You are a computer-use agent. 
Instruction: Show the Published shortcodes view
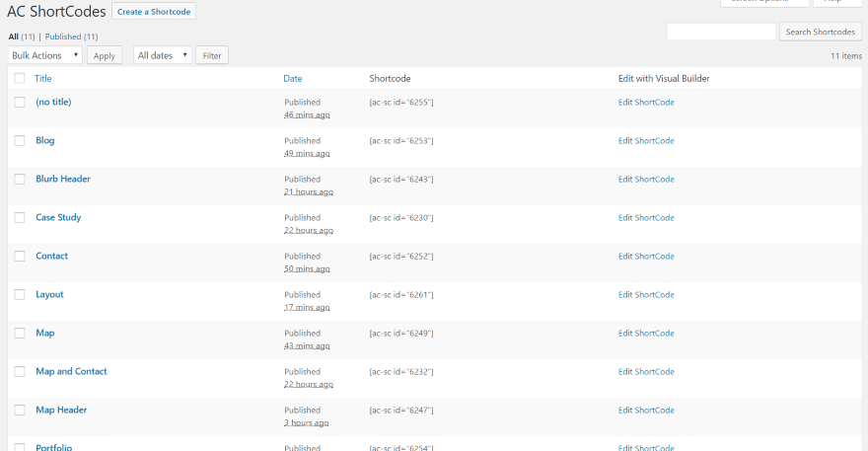(x=65, y=37)
